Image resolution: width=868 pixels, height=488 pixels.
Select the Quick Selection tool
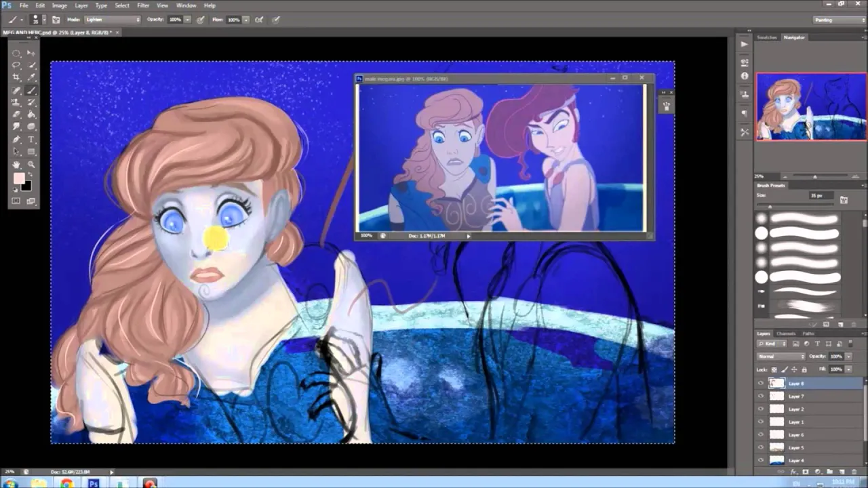[31, 65]
